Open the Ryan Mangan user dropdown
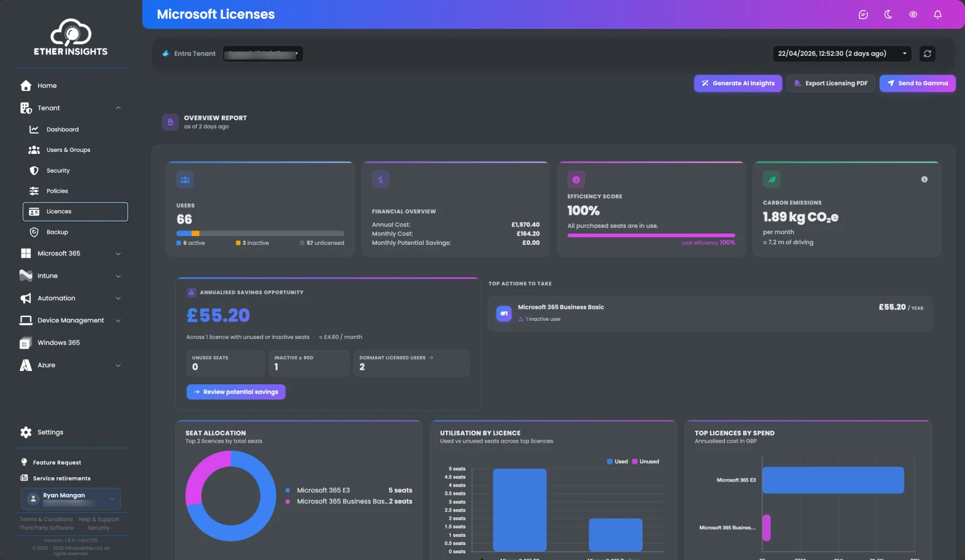Image resolution: width=965 pixels, height=560 pixels. tap(70, 499)
